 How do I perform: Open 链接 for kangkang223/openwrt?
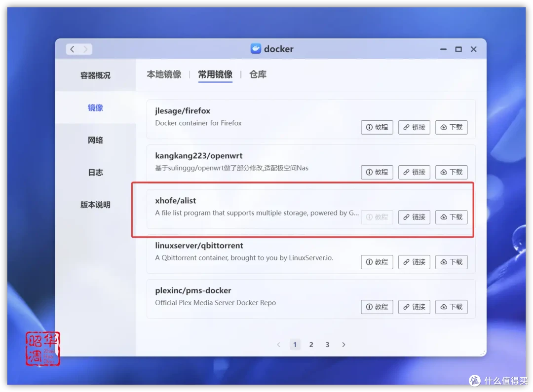(414, 172)
